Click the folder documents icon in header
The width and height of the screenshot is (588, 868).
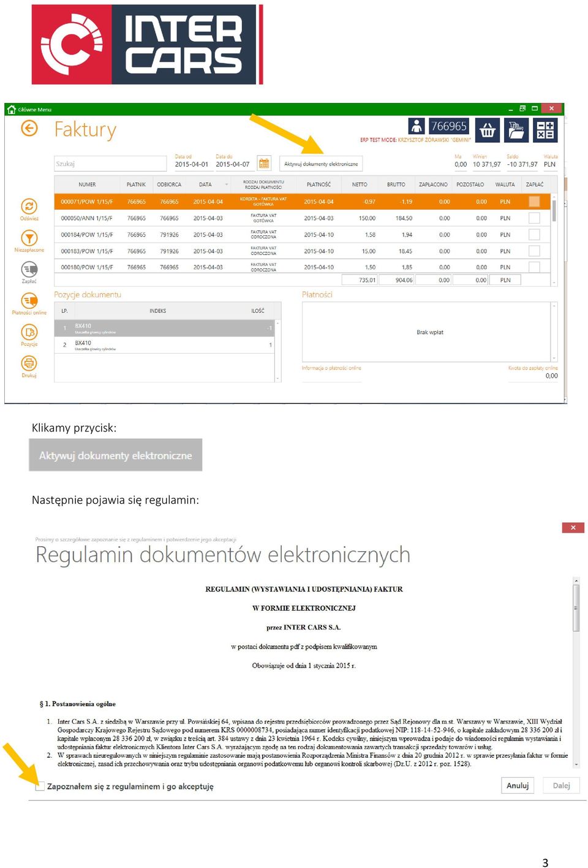(x=516, y=130)
